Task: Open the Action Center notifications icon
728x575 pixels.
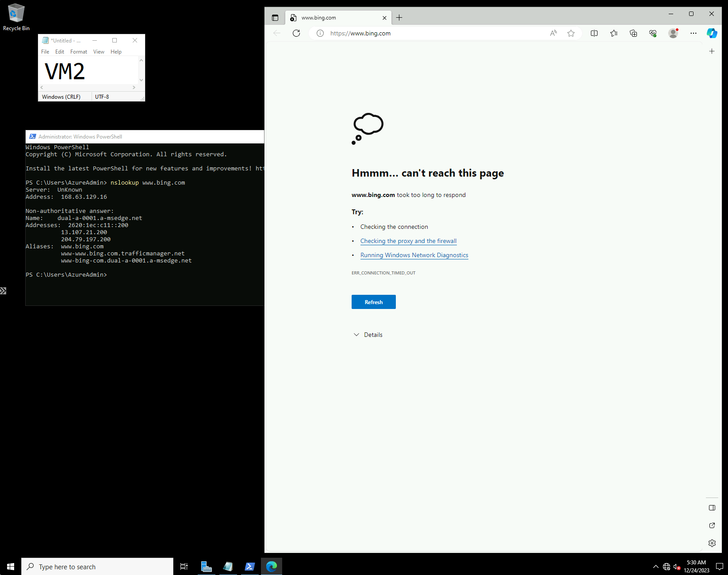Action: 720,567
